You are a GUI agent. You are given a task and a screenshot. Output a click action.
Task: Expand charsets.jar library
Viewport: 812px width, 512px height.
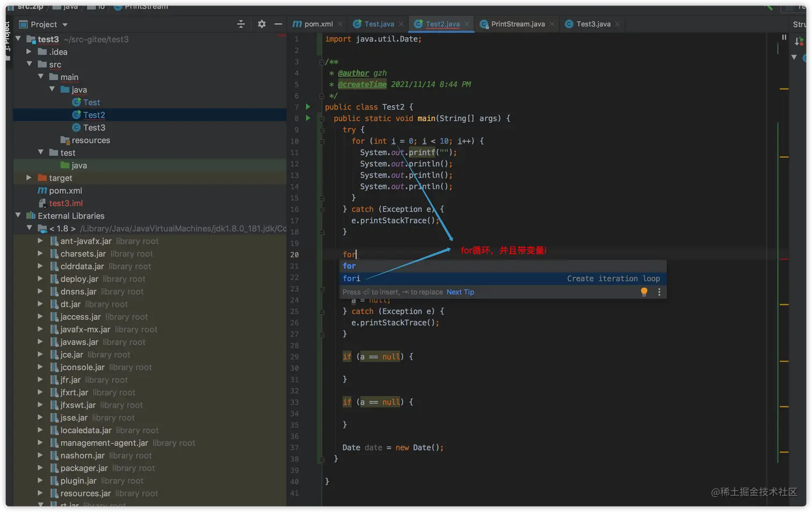tap(40, 253)
